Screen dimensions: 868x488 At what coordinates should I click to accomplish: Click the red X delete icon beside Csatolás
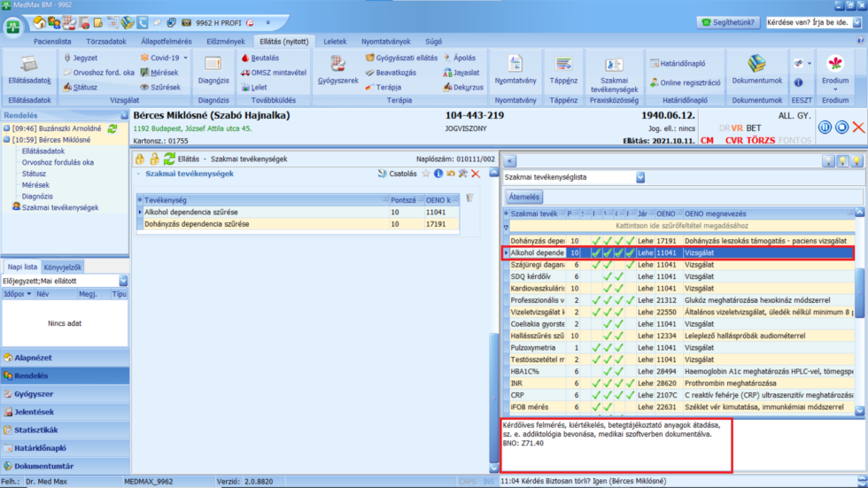pos(476,174)
